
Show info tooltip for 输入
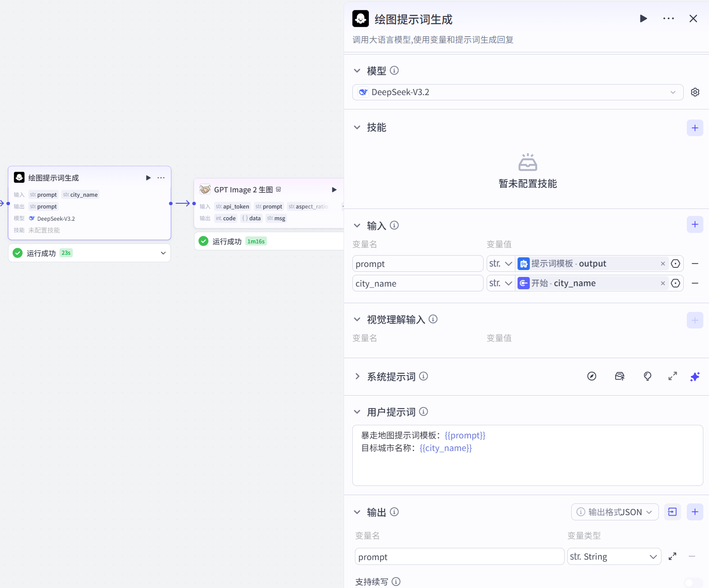click(394, 225)
